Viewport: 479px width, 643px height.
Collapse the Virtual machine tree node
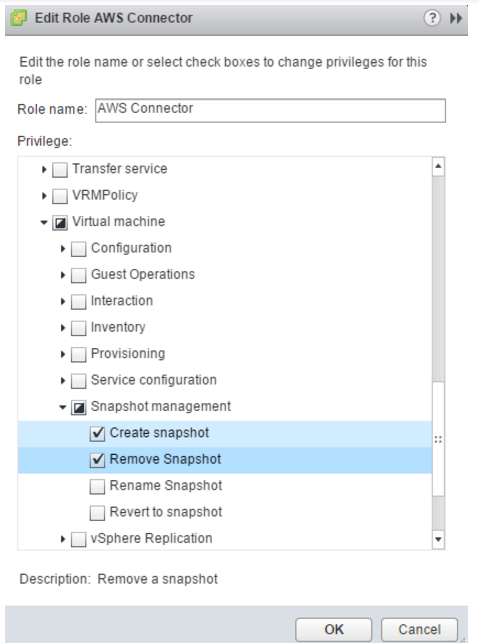(x=44, y=223)
